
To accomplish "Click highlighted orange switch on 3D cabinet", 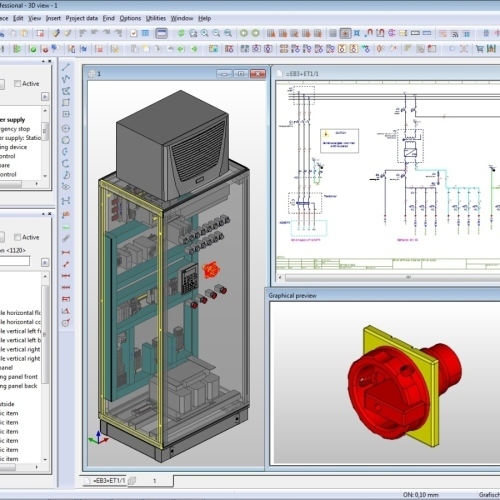I will coord(211,270).
